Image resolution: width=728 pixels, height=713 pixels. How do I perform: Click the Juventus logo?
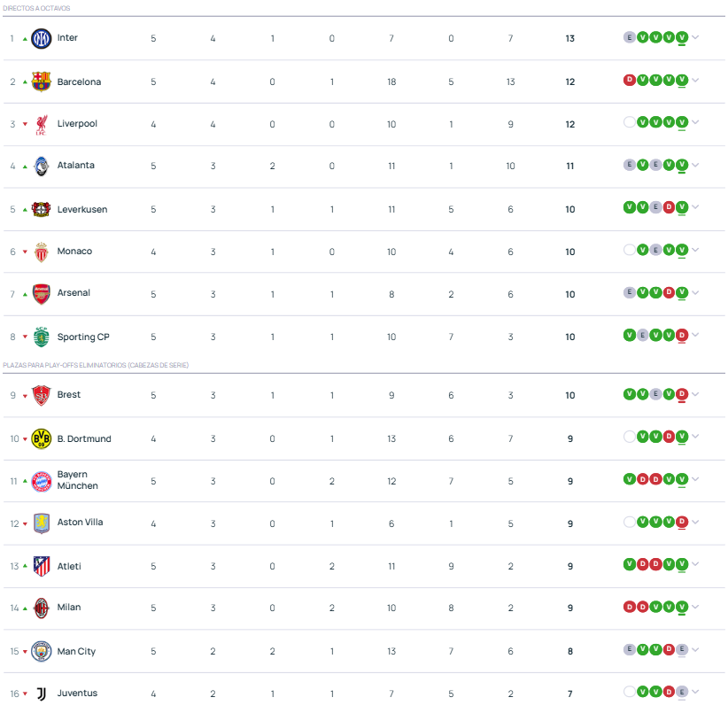point(41,694)
